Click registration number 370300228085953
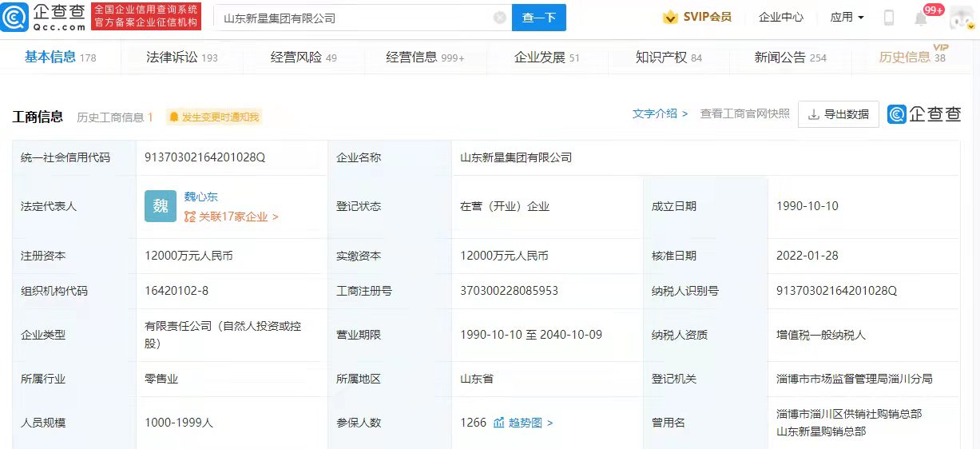Viewport: 980px width, 449px height. click(510, 291)
